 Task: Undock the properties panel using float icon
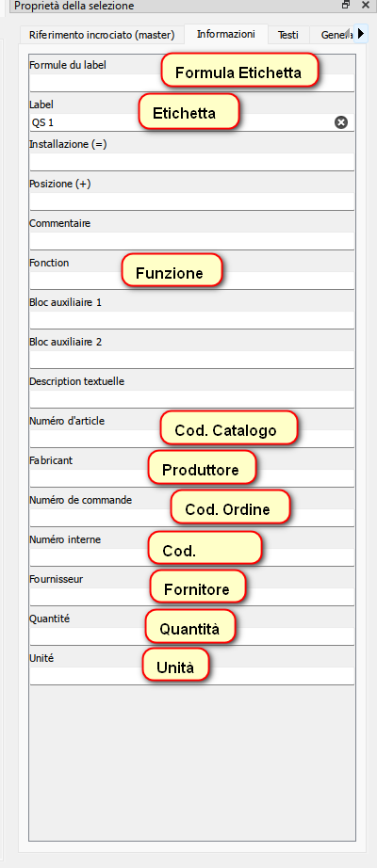tap(346, 5)
